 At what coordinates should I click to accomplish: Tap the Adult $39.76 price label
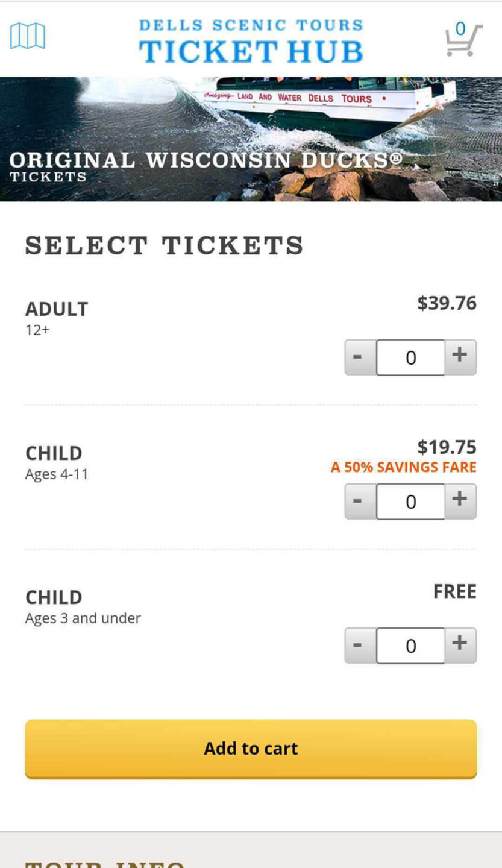pos(447,303)
